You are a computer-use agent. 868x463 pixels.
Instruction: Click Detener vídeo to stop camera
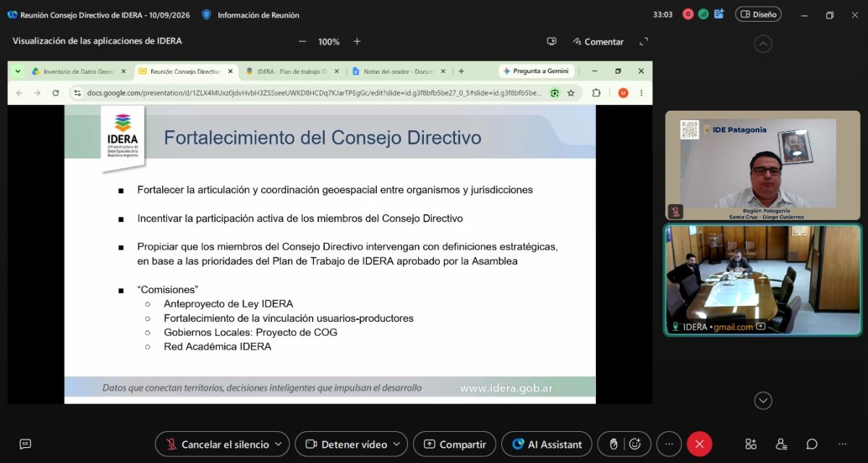(x=346, y=444)
